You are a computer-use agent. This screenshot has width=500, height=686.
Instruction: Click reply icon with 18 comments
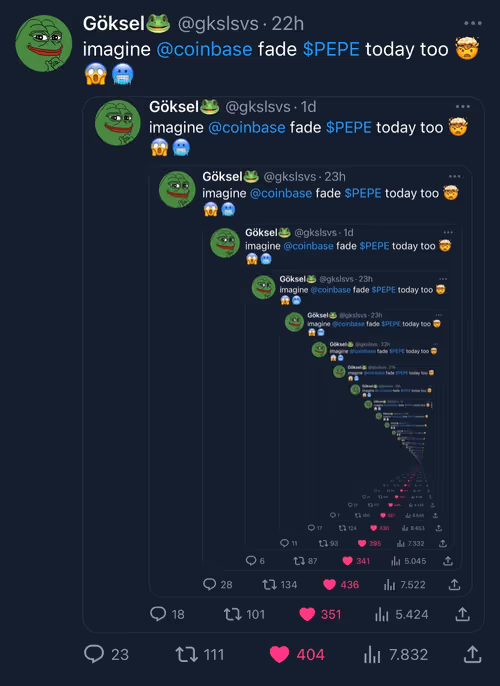coord(158,614)
